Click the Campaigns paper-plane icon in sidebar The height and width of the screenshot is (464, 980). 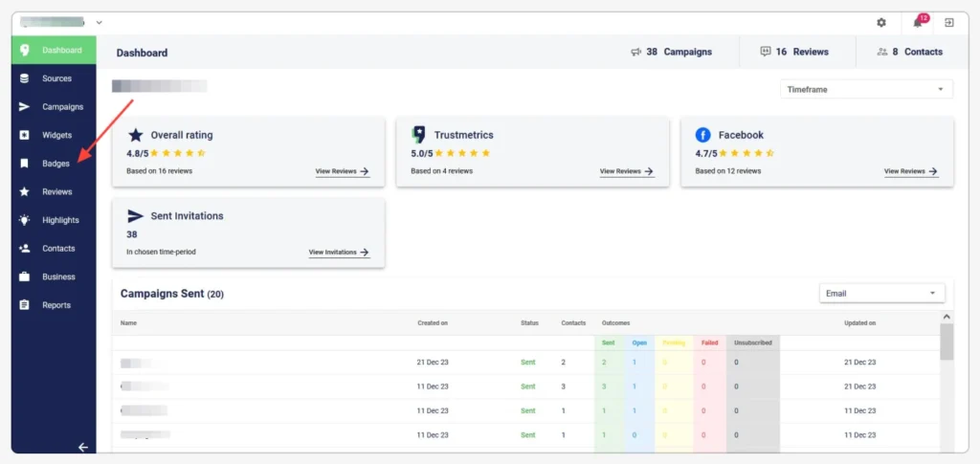[24, 107]
